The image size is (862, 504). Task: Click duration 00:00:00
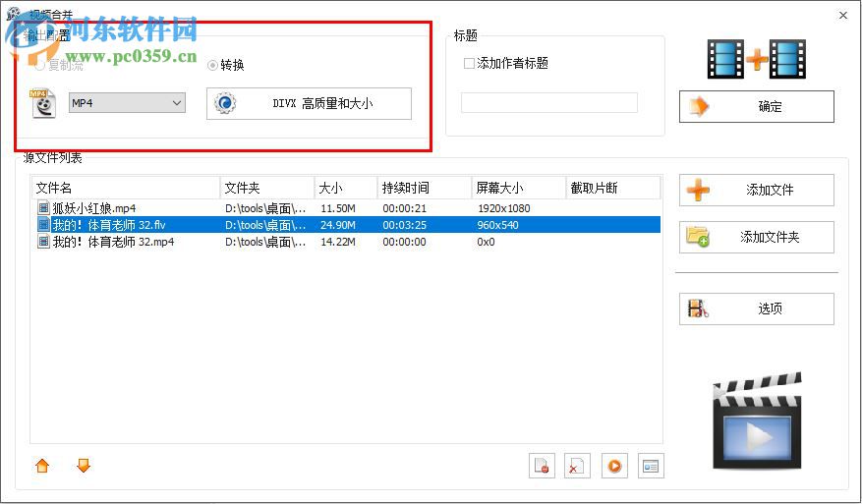(x=405, y=242)
